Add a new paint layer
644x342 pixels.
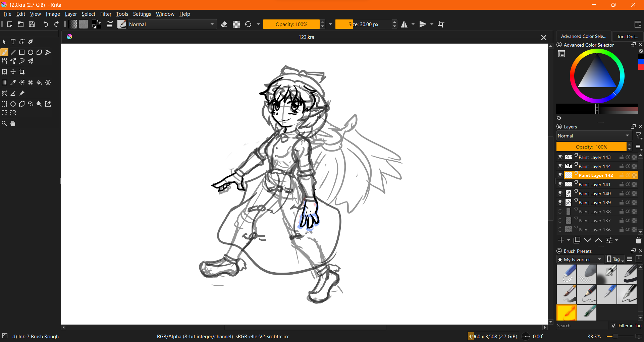coord(561,240)
